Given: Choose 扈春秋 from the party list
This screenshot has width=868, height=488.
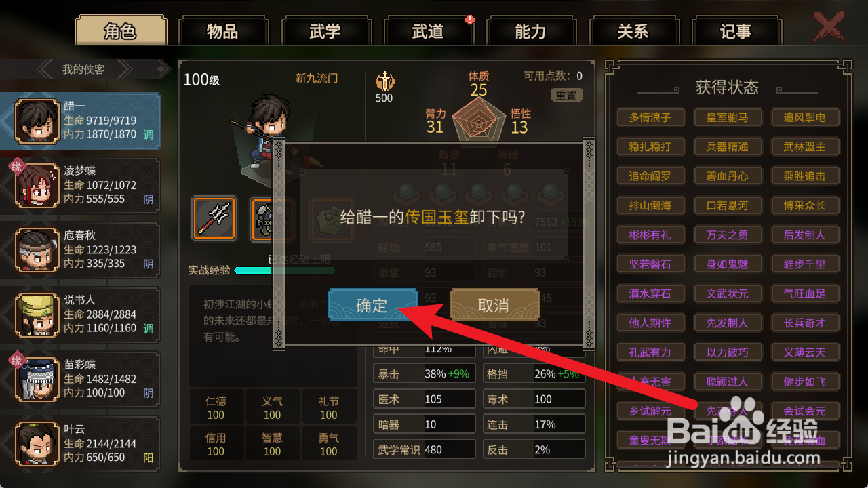Looking at the screenshot, I should coord(80,249).
